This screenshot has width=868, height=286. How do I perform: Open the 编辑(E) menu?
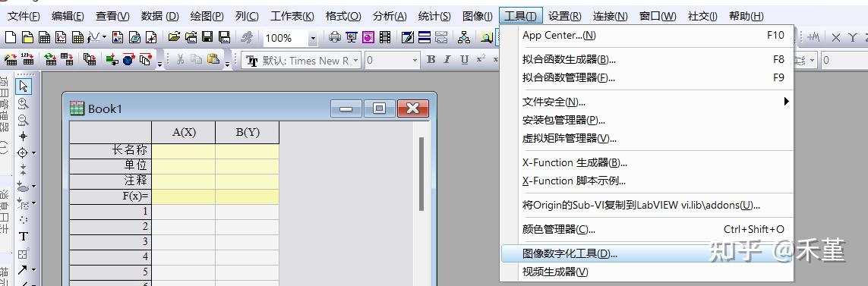68,17
